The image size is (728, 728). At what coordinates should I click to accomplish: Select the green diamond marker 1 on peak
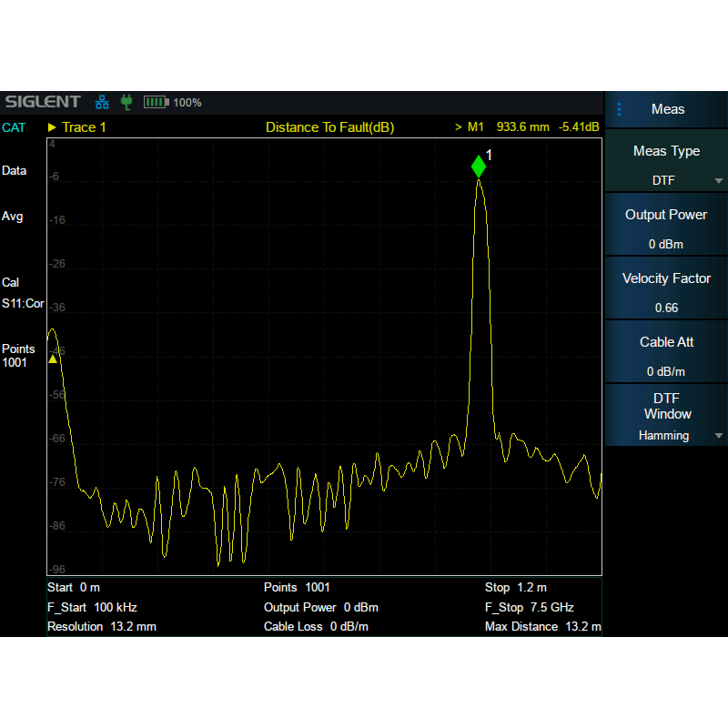click(479, 167)
